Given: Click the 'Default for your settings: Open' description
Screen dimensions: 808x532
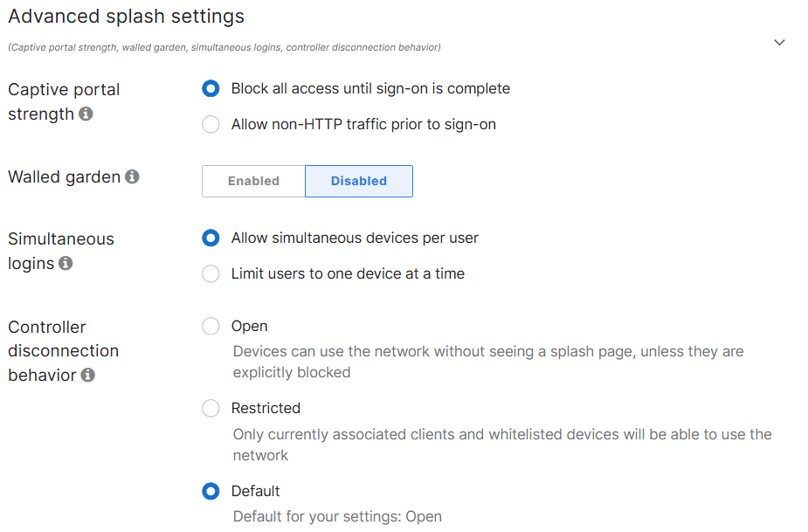Looking at the screenshot, I should [x=337, y=516].
